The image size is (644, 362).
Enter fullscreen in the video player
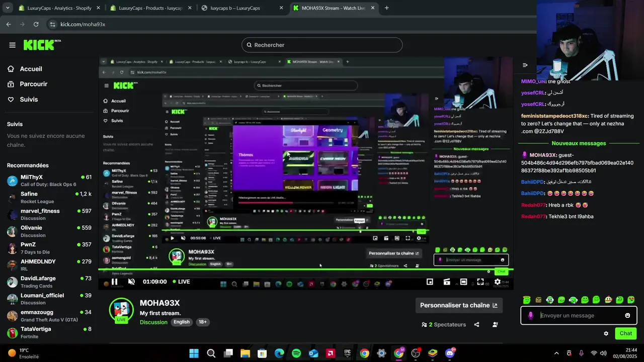pos(480,282)
